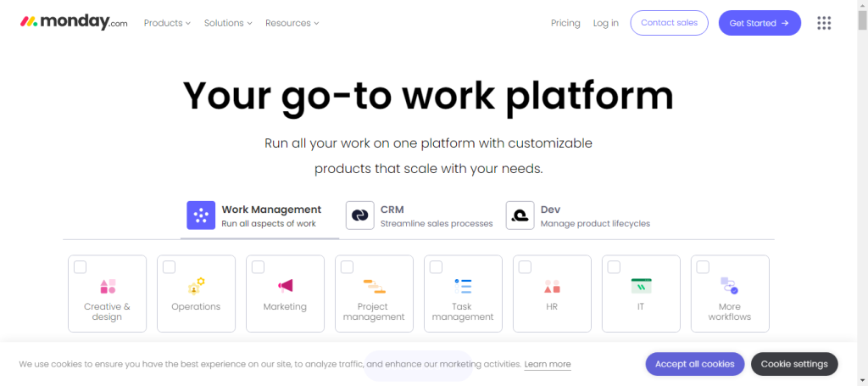Check the Marketing checkbox

pyautogui.click(x=258, y=267)
